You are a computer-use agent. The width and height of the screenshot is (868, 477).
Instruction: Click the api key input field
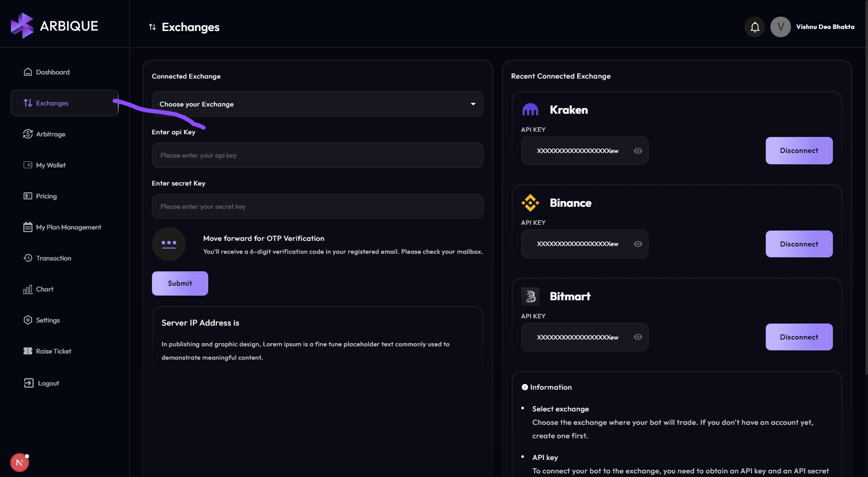point(317,156)
